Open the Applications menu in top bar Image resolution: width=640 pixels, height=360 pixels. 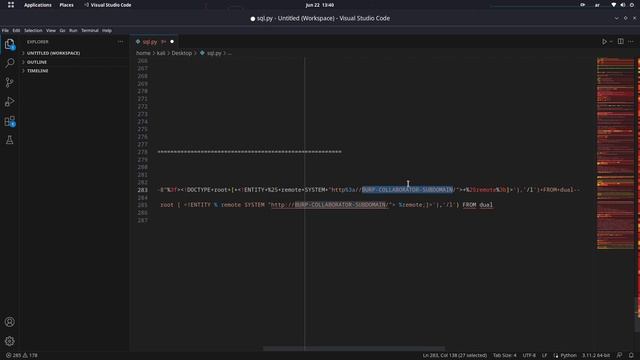pyautogui.click(x=38, y=5)
